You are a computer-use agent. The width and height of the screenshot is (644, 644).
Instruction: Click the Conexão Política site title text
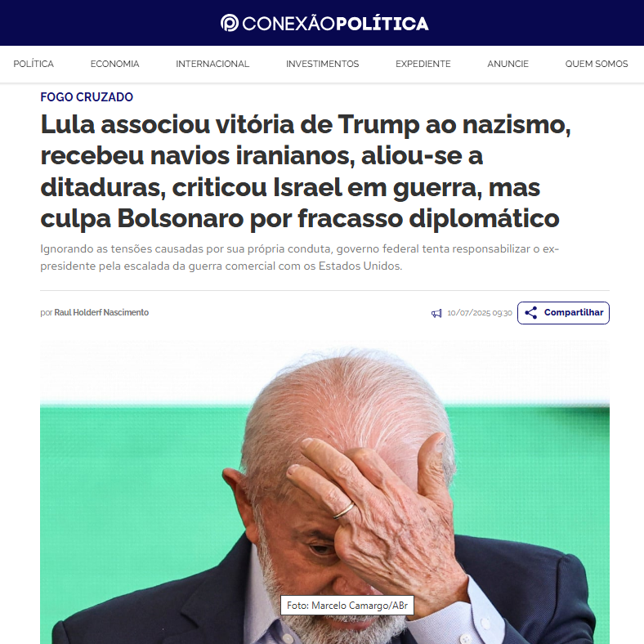pos(335,24)
